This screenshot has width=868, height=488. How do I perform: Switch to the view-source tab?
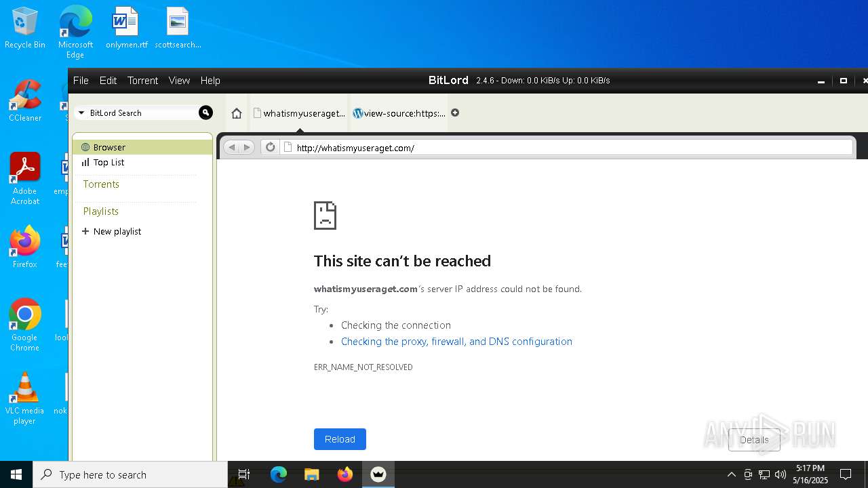tap(399, 113)
